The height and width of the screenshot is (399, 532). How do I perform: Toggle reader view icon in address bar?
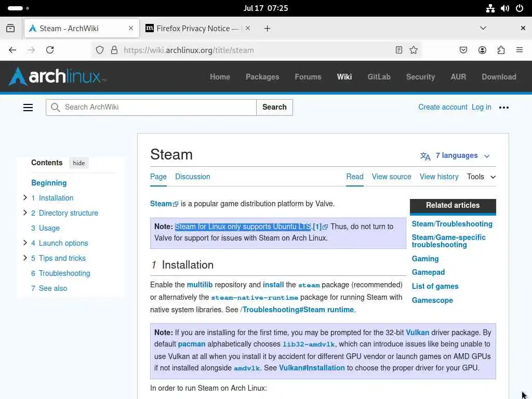(399, 50)
